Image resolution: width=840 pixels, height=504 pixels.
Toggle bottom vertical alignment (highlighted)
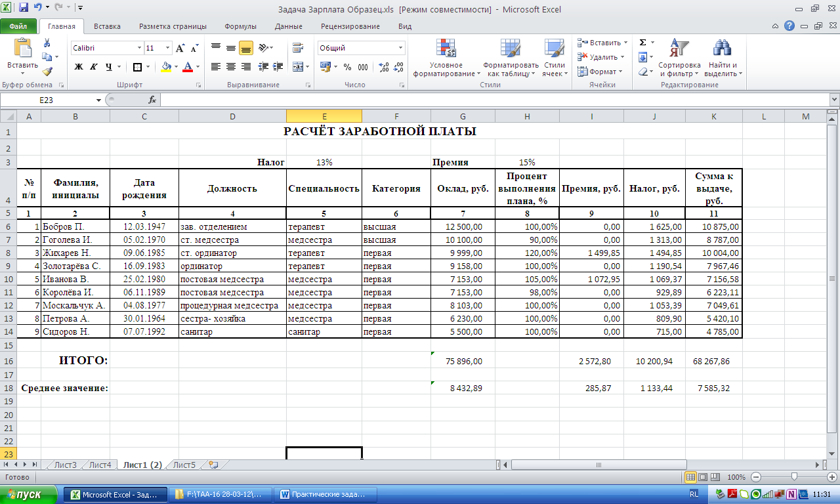(x=246, y=48)
